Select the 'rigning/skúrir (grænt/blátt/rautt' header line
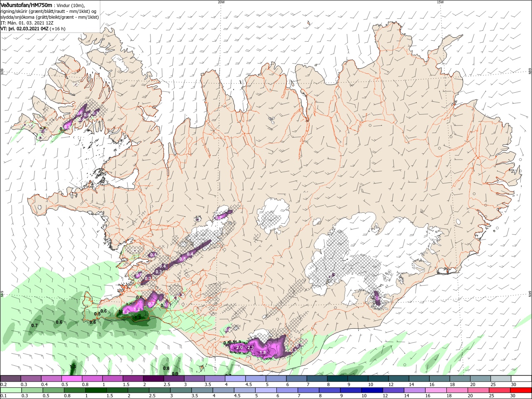Viewport: 532px width, 399px height. (49, 11)
